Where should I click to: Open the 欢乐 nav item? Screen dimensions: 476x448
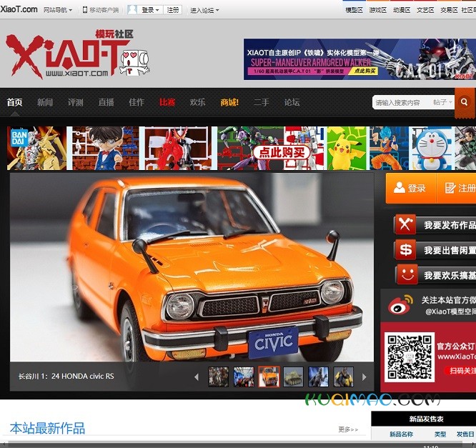pyautogui.click(x=198, y=102)
